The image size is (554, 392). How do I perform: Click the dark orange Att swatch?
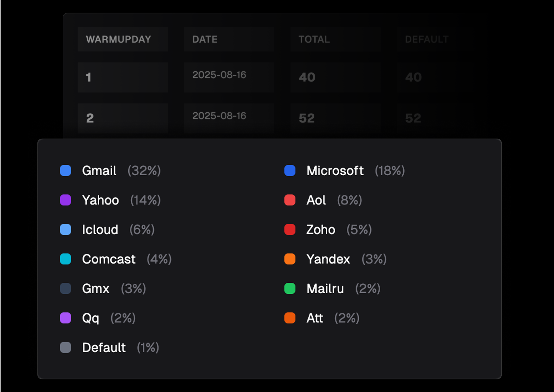(x=290, y=318)
